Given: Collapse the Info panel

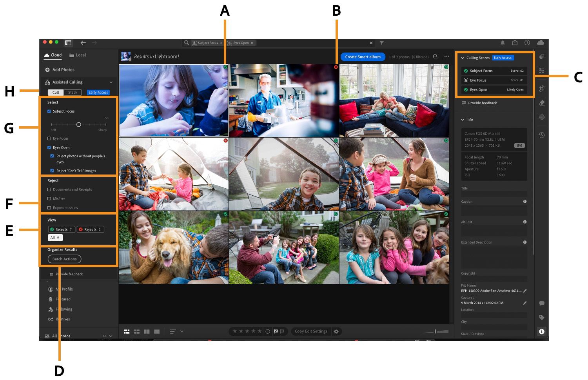Looking at the screenshot, I should coord(463,120).
